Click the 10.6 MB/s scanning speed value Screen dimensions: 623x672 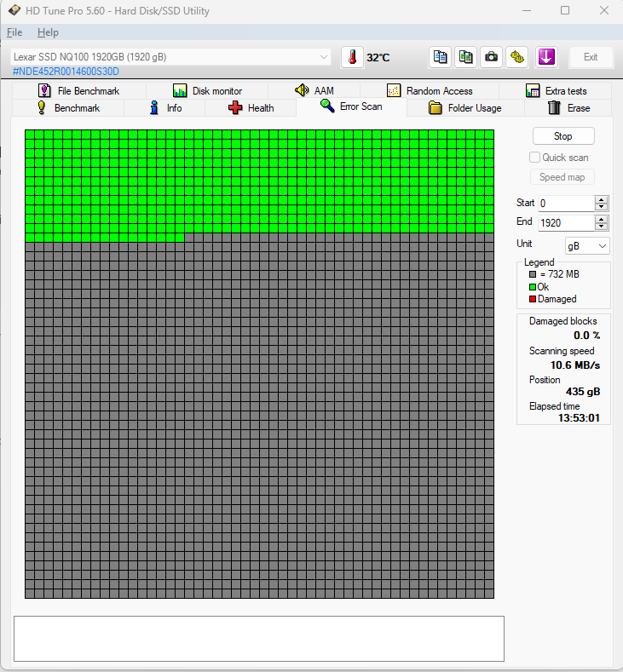coord(575,365)
